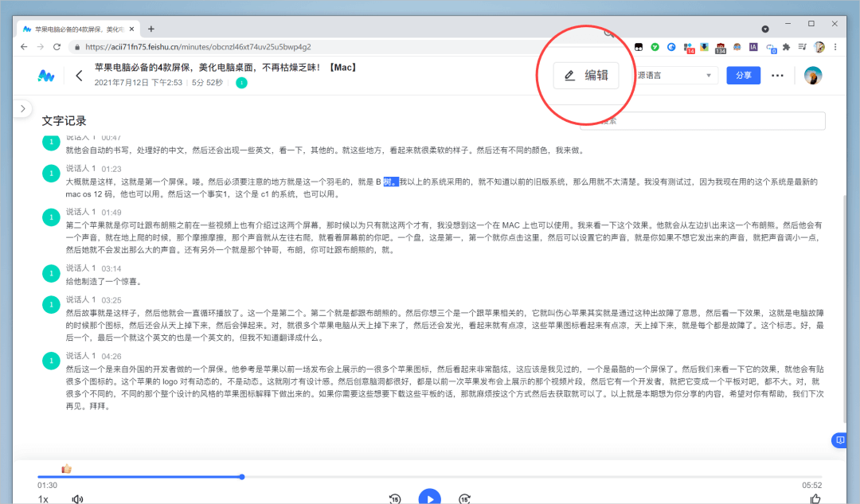Click the vertical scrollbar of the transcript
Viewport: 860px width, 504px height.
pos(845,307)
